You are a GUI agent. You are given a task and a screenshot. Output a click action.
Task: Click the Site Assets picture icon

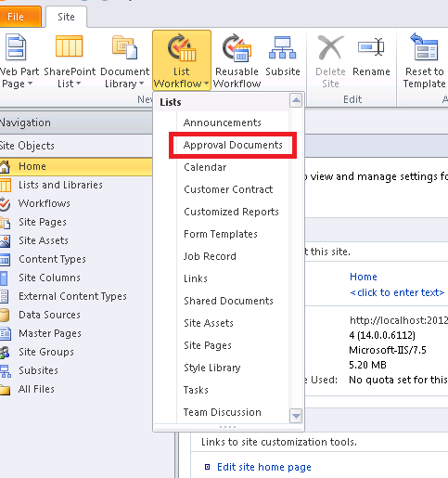[5, 241]
